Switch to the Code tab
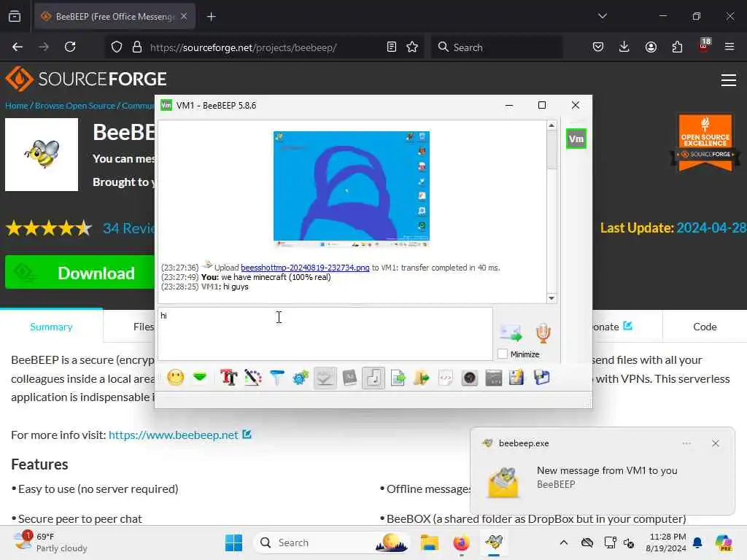This screenshot has width=747, height=560. (705, 327)
